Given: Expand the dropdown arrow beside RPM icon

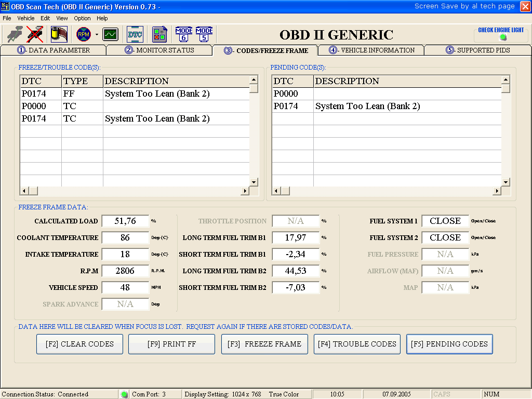Looking at the screenshot, I should click(96, 35).
